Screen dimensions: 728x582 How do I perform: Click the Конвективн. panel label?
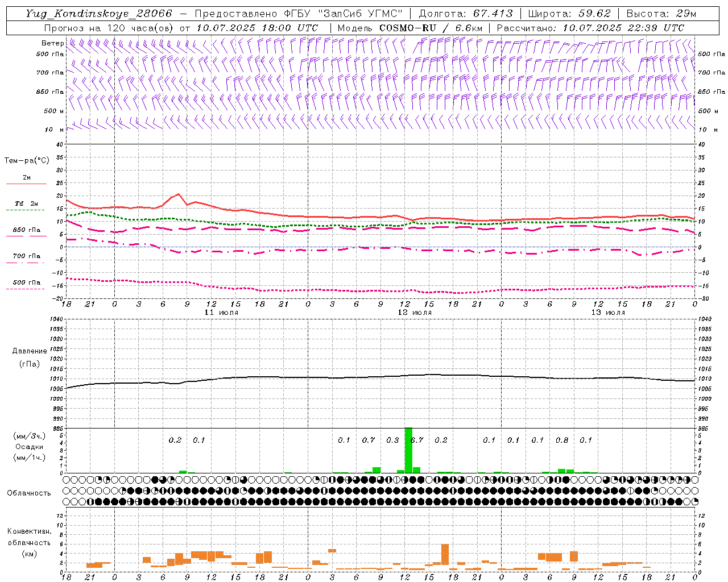[29, 531]
